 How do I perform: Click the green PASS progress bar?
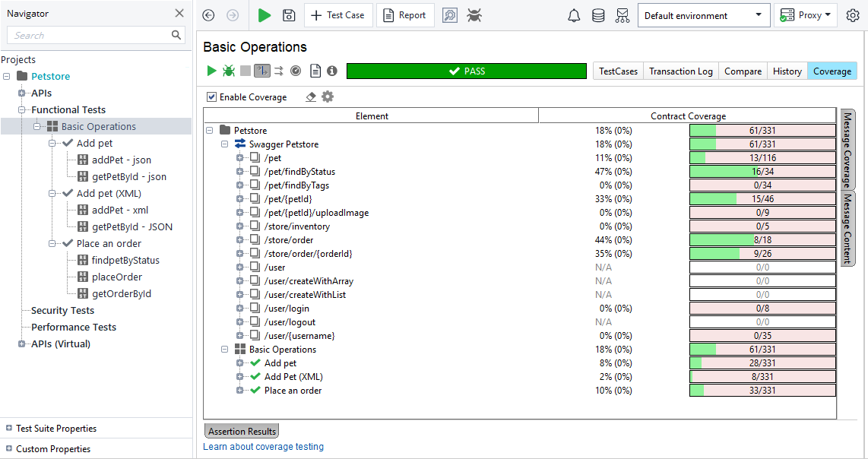[465, 71]
